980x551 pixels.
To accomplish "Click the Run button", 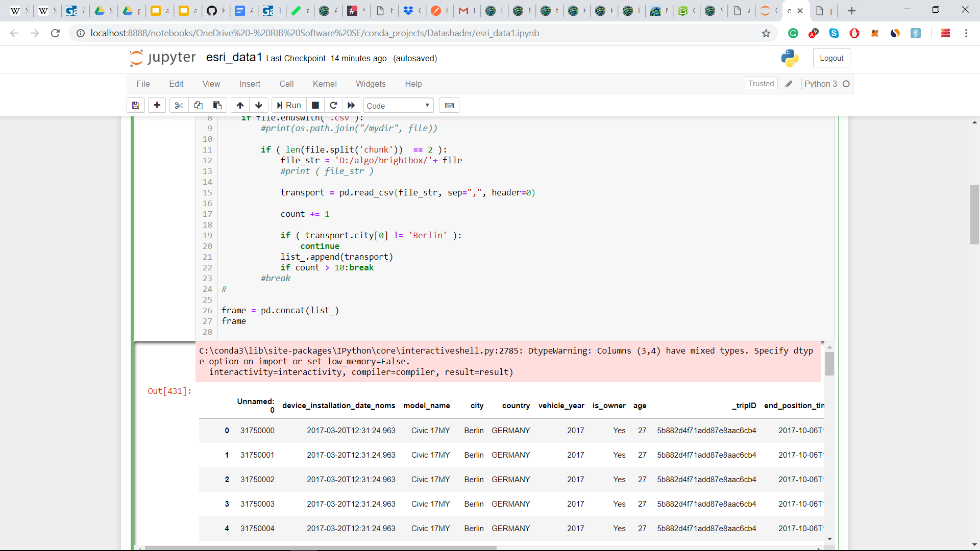I will pos(289,105).
